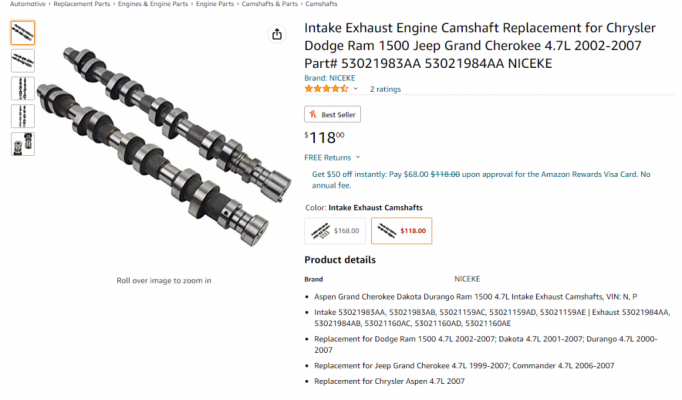
Task: Select the fourth camshaft thumbnail
Action: pyautogui.click(x=23, y=116)
